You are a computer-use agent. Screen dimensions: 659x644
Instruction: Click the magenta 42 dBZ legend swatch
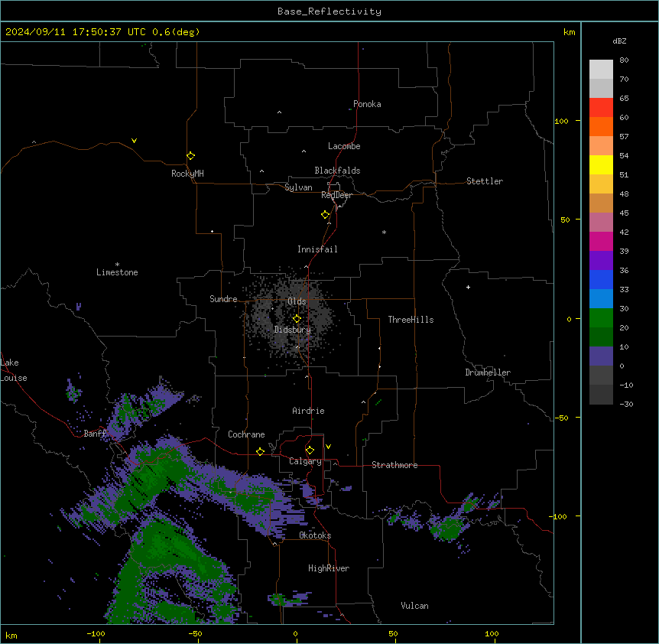(x=601, y=241)
